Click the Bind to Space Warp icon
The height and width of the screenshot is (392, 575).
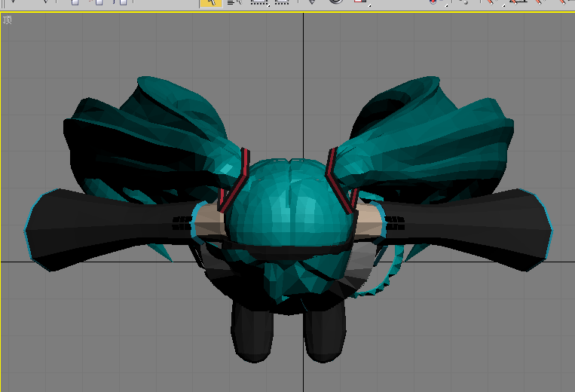tap(121, 2)
